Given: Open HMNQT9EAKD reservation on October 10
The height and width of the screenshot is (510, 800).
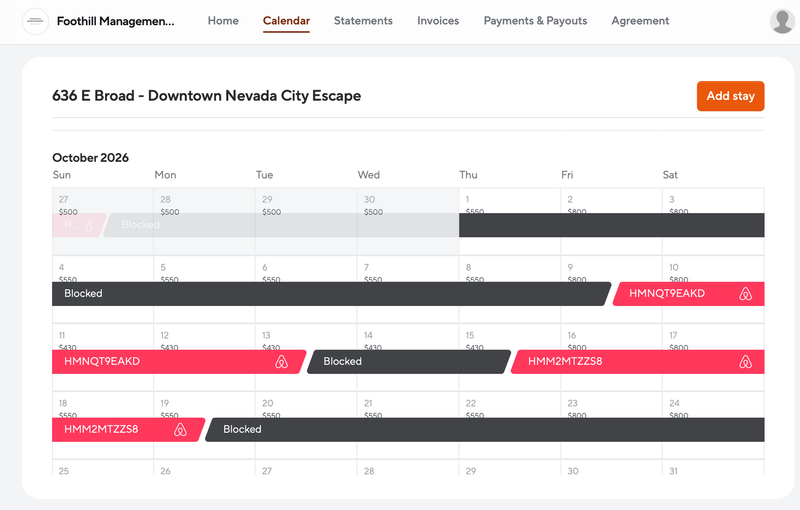Looking at the screenshot, I should (x=688, y=294).
